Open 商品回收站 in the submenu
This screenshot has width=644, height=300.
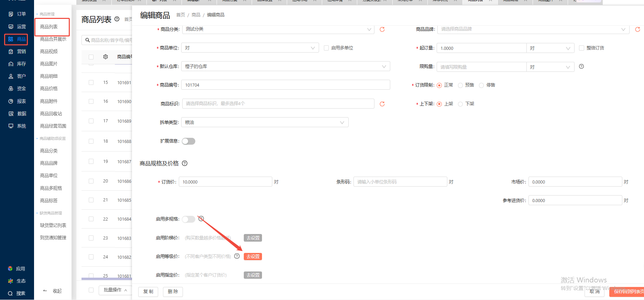(x=51, y=114)
